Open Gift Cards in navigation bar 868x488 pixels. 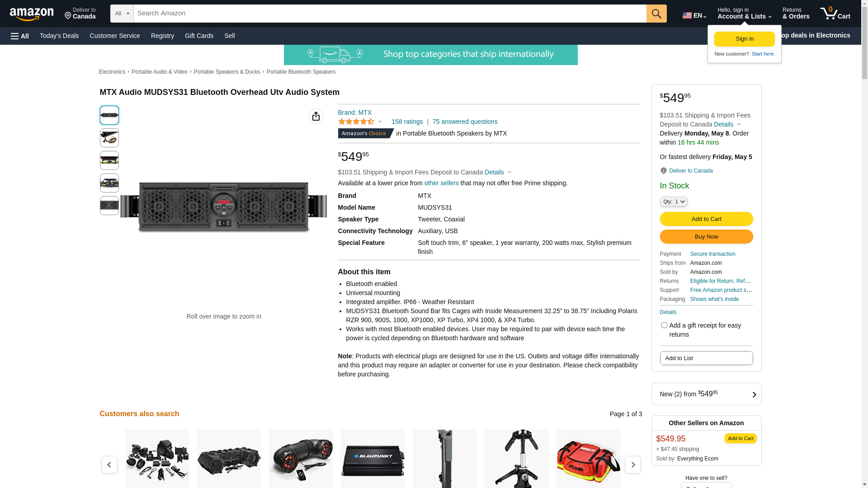[x=199, y=36]
